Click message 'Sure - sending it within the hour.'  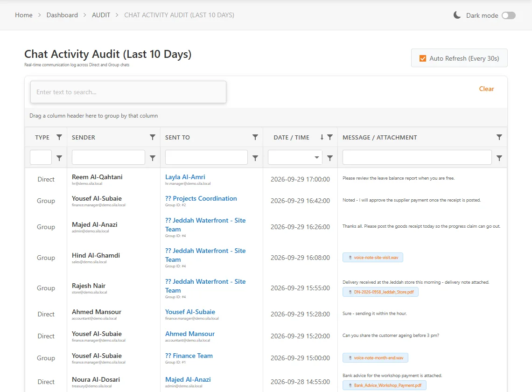375,313
